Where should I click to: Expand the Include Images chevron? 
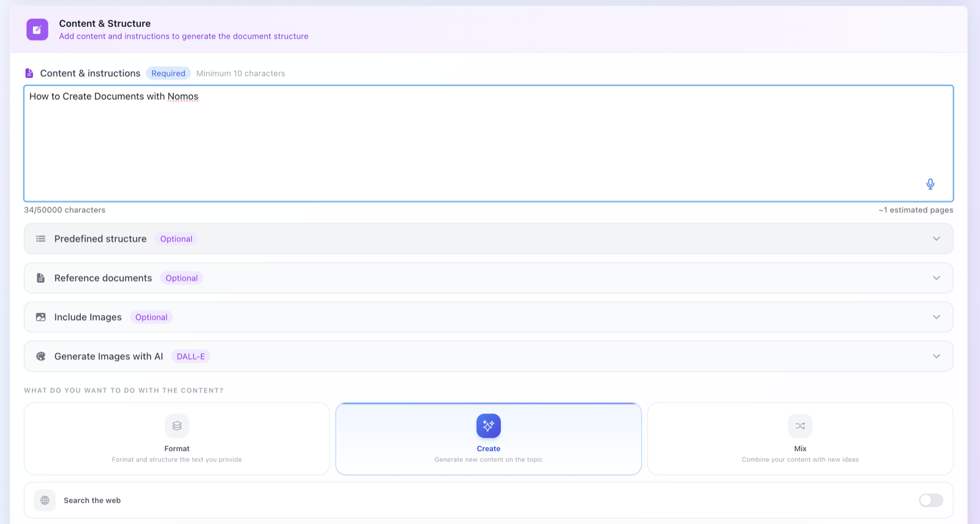[x=937, y=317]
